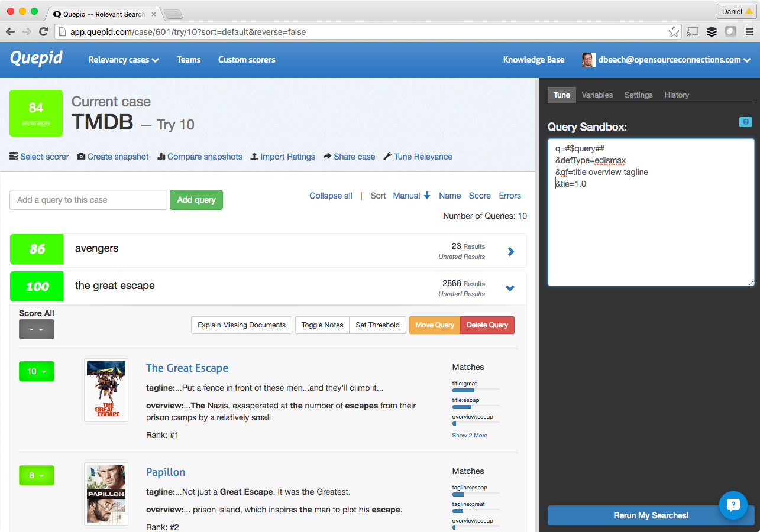Click the Add query button

[x=196, y=200]
